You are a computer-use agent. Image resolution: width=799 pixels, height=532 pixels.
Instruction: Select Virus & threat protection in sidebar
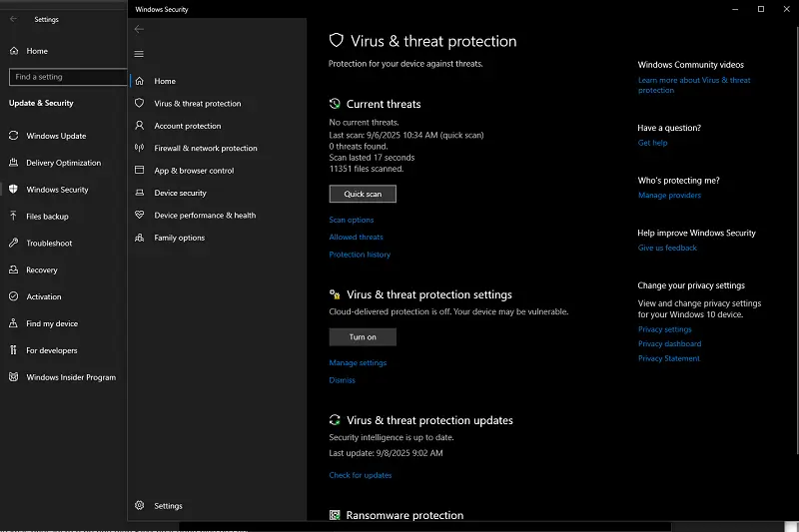(217, 104)
